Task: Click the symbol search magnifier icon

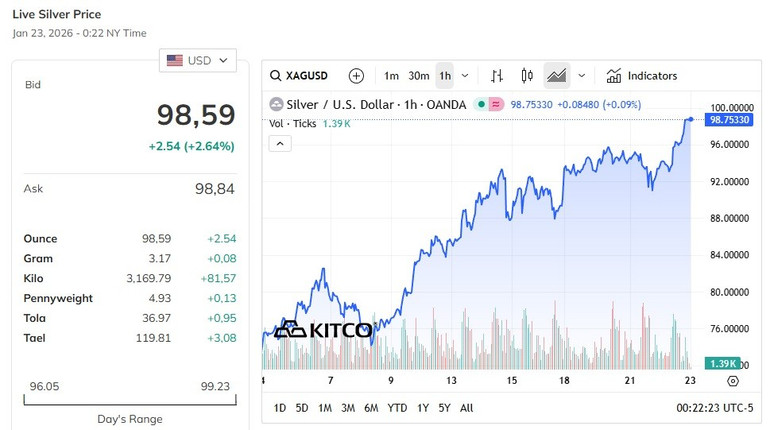Action: click(x=276, y=76)
